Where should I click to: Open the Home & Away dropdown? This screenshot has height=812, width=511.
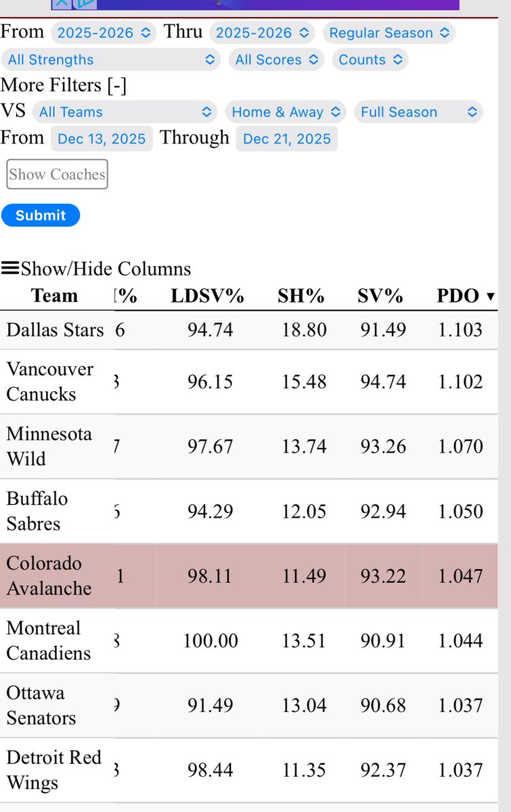click(286, 112)
